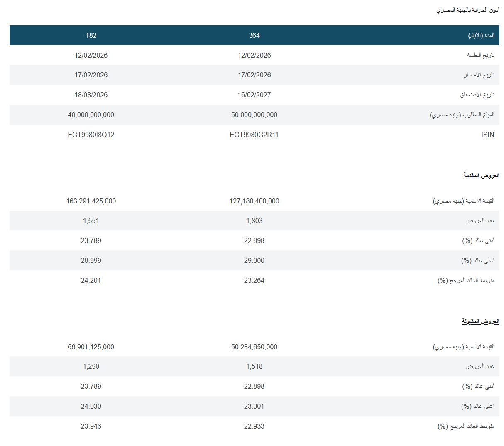Click the maturity date 16/02/2027

click(254, 95)
